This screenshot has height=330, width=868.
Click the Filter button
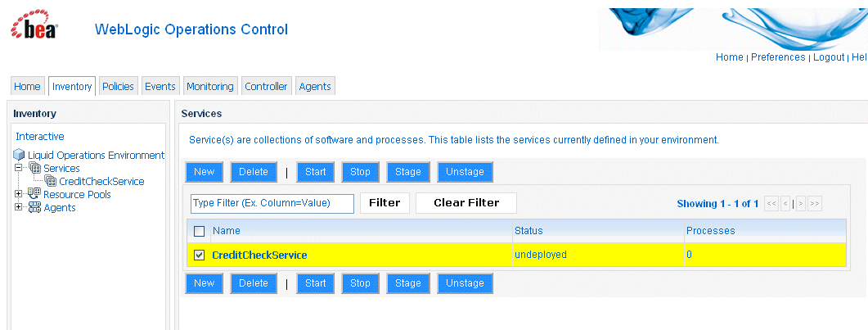click(x=385, y=203)
